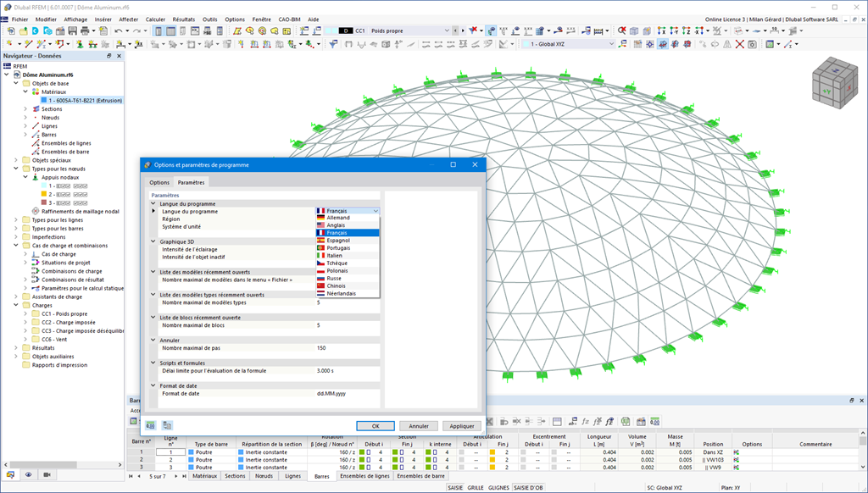Click the date format field 'dd.MM.yyyy'

[347, 393]
